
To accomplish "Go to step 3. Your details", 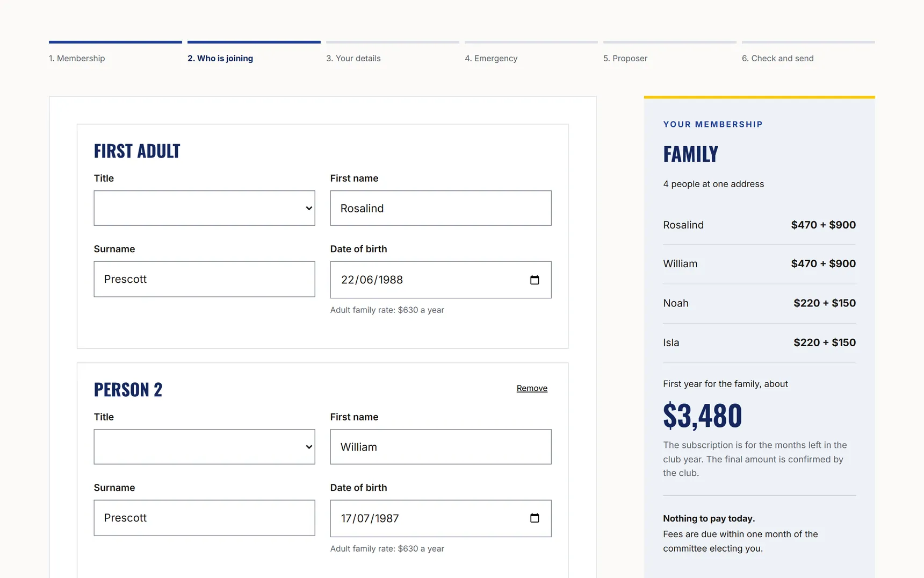I will tap(353, 58).
